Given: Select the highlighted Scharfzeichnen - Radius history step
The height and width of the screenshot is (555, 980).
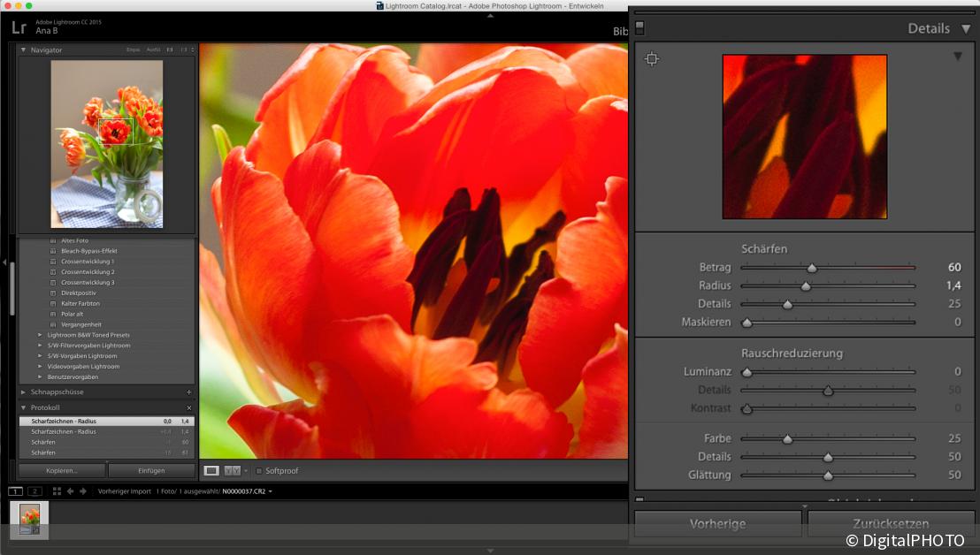Looking at the screenshot, I should 107,422.
